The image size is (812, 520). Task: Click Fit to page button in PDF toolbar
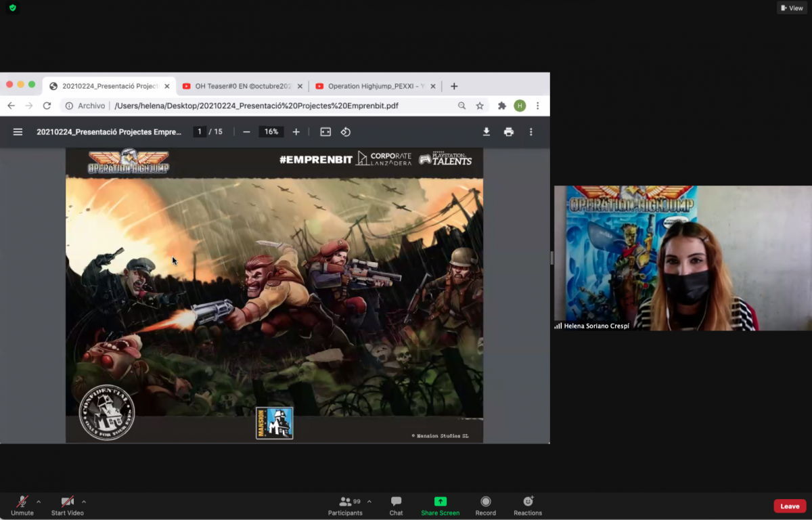pyautogui.click(x=325, y=132)
